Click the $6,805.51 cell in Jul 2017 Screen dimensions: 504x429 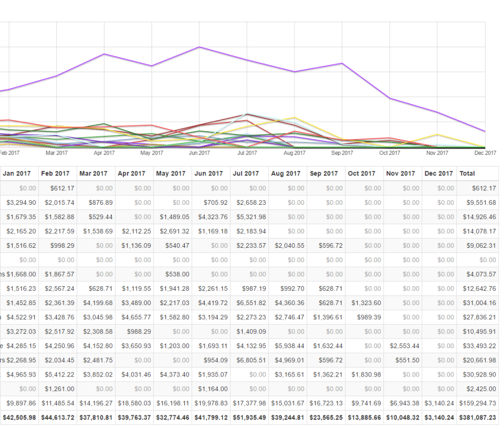tap(251, 360)
